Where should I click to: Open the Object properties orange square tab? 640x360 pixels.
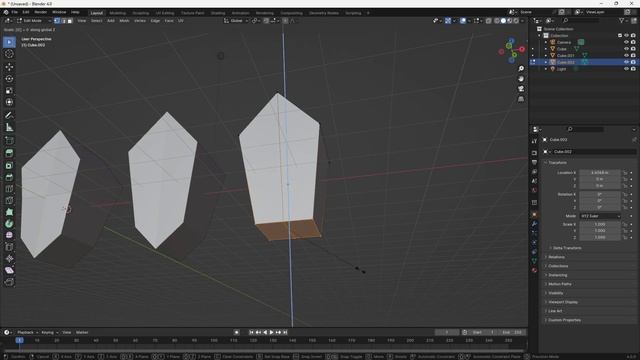pos(534,215)
